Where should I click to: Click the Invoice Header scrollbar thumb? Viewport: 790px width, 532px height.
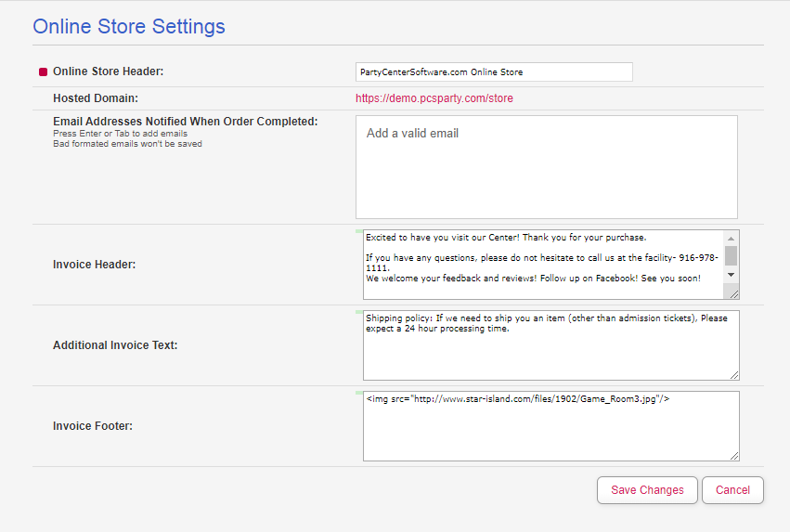pyautogui.click(x=731, y=255)
